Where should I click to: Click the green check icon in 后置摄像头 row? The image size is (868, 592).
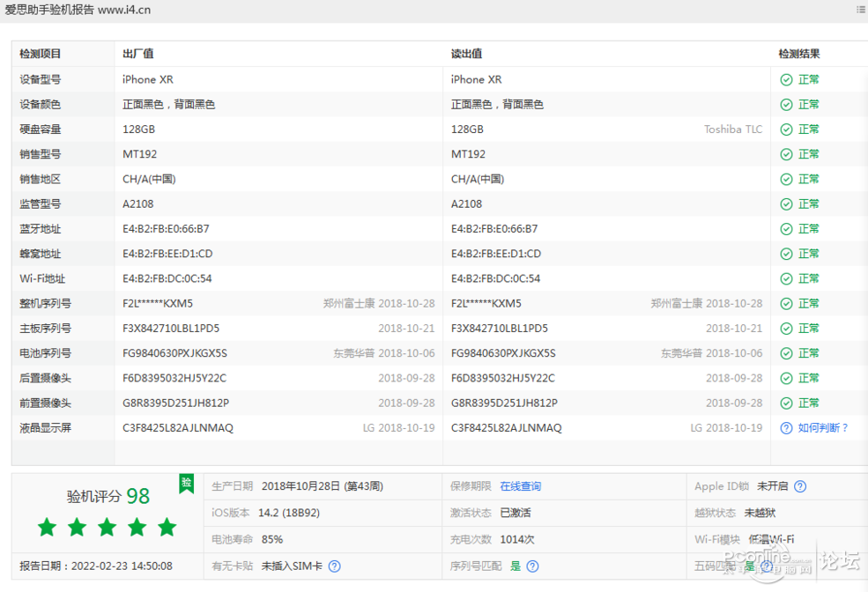pos(786,379)
